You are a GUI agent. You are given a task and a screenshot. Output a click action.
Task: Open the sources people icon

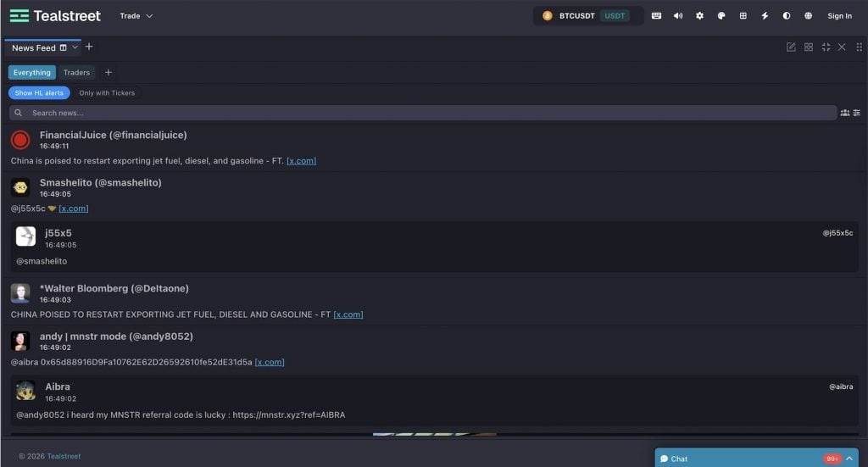[x=845, y=113]
